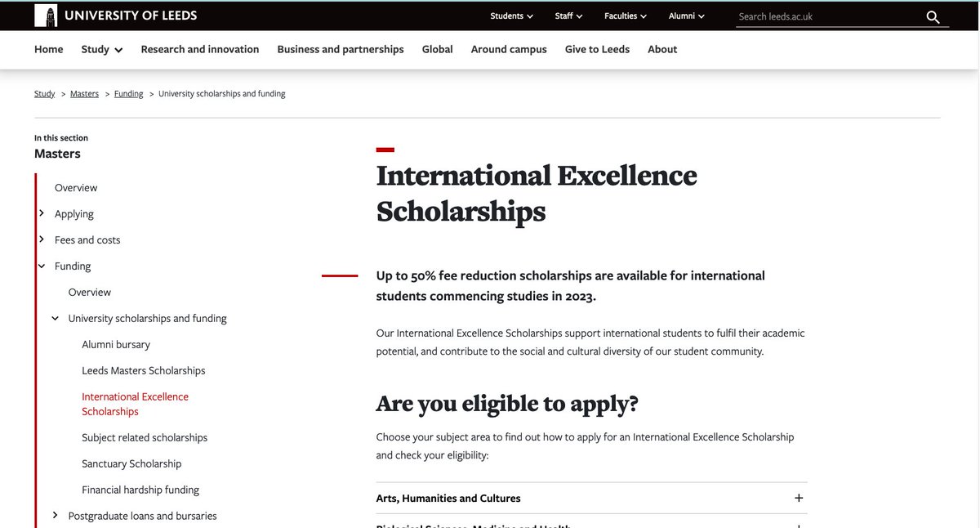The height and width of the screenshot is (528, 980).
Task: Open the Funding sidebar link
Action: tap(73, 266)
